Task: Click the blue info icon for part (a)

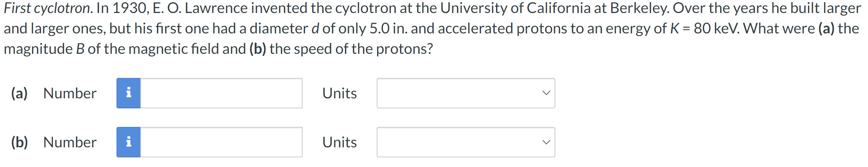Action: (128, 93)
